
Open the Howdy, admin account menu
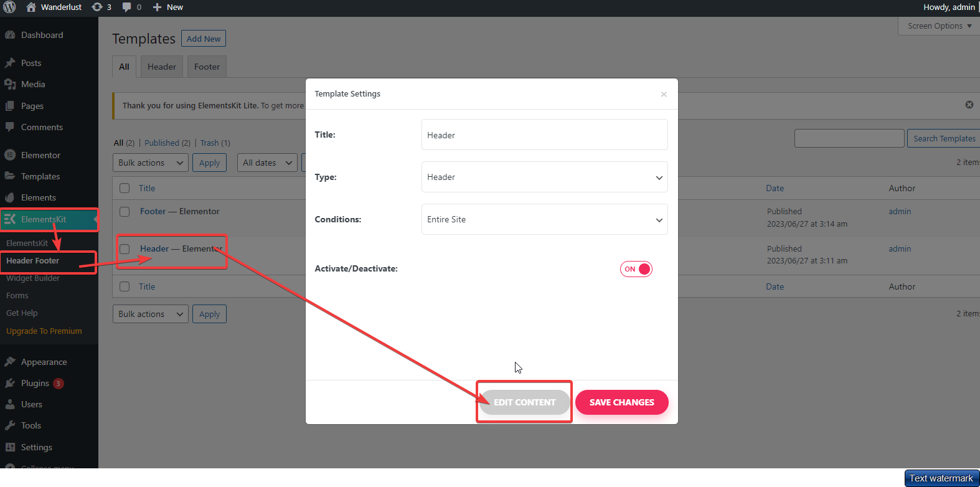click(949, 7)
